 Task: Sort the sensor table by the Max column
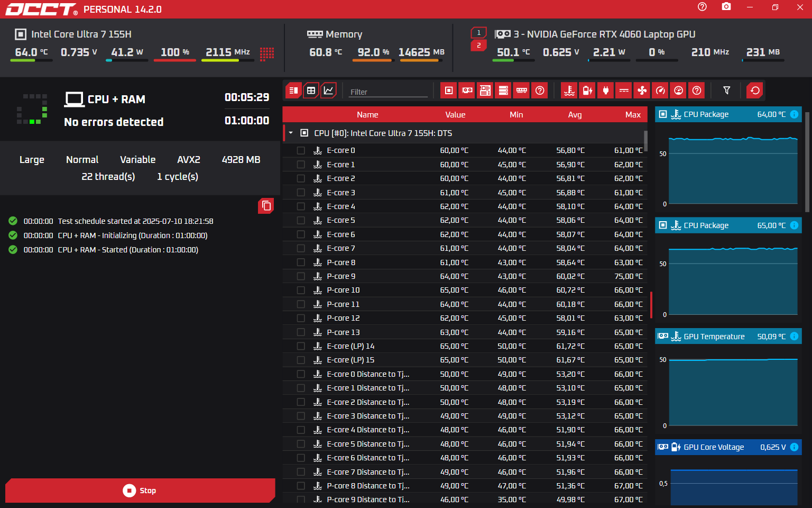point(633,115)
